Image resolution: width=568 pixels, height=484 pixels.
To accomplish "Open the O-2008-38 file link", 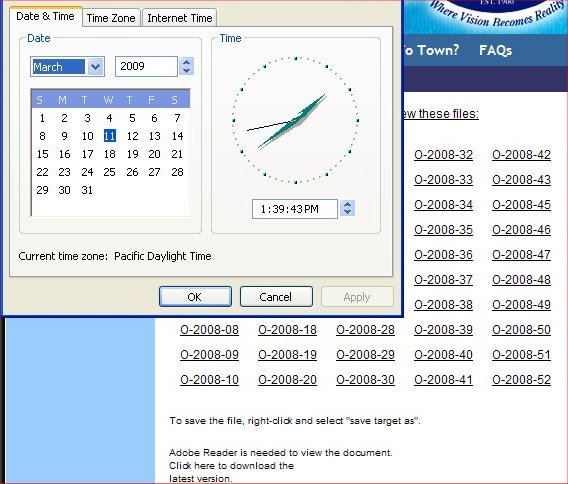I will pyautogui.click(x=443, y=305).
